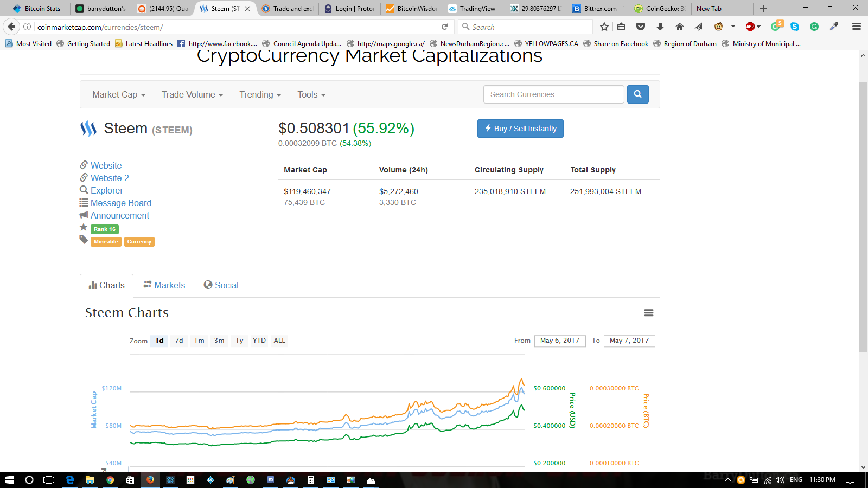
Task: Set chart zoom to 3m
Action: (x=219, y=341)
